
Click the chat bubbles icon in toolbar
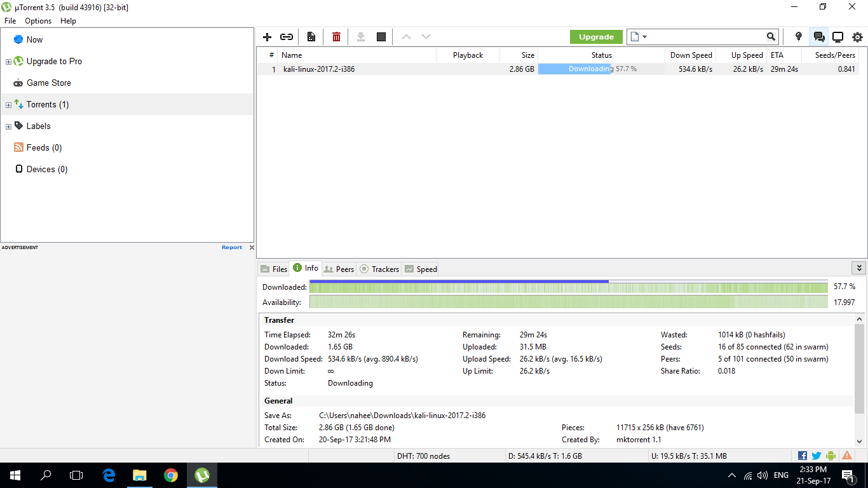point(819,37)
